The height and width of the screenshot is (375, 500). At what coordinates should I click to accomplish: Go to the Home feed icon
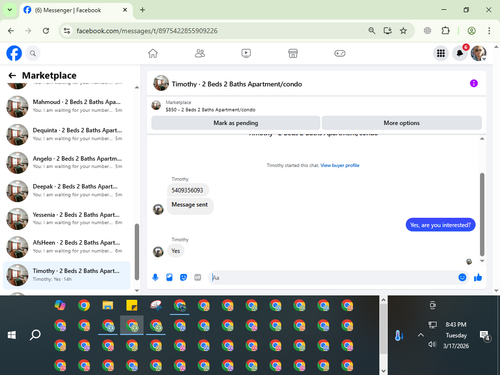(x=153, y=53)
